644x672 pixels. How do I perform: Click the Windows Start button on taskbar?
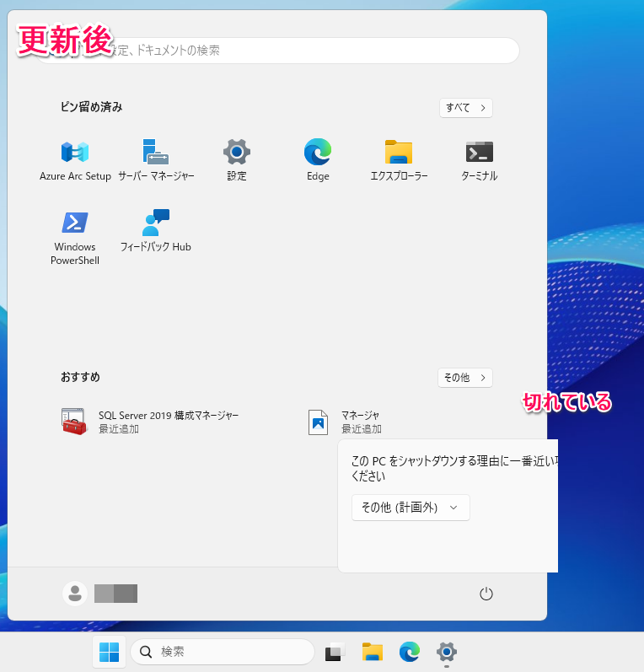109,652
